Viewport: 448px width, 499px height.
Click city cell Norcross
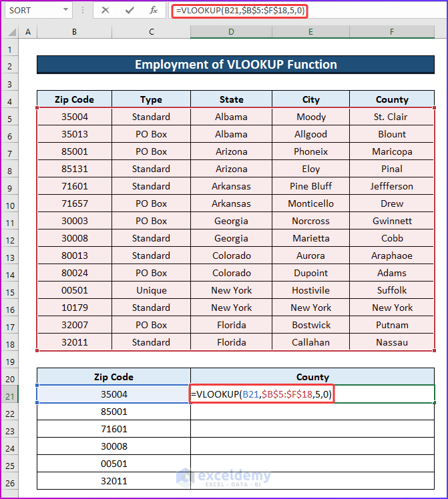(310, 221)
